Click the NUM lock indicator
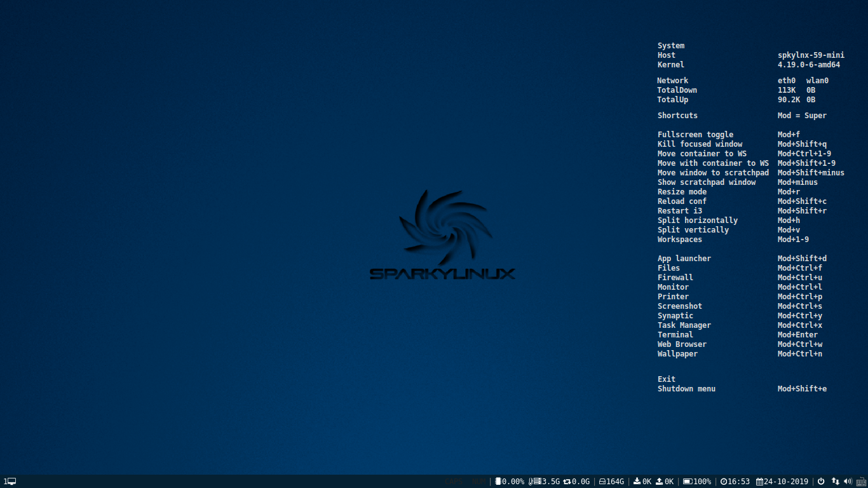The image size is (868, 488). coord(478,481)
